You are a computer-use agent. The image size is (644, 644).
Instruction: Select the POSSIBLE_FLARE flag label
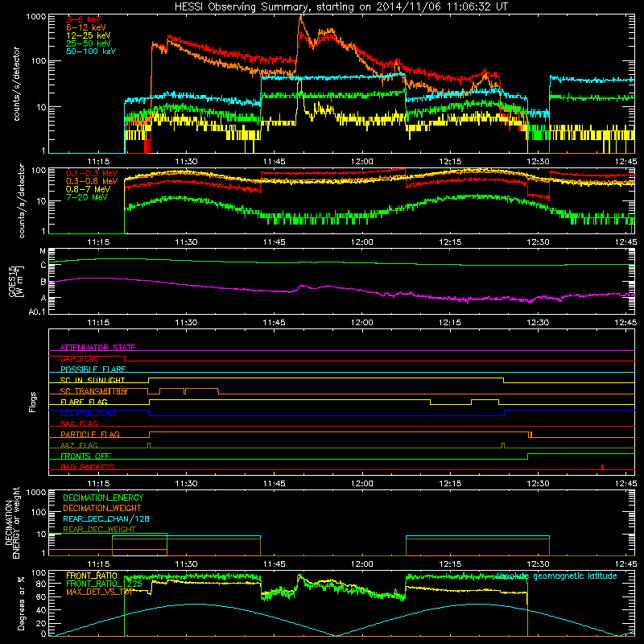[93, 369]
